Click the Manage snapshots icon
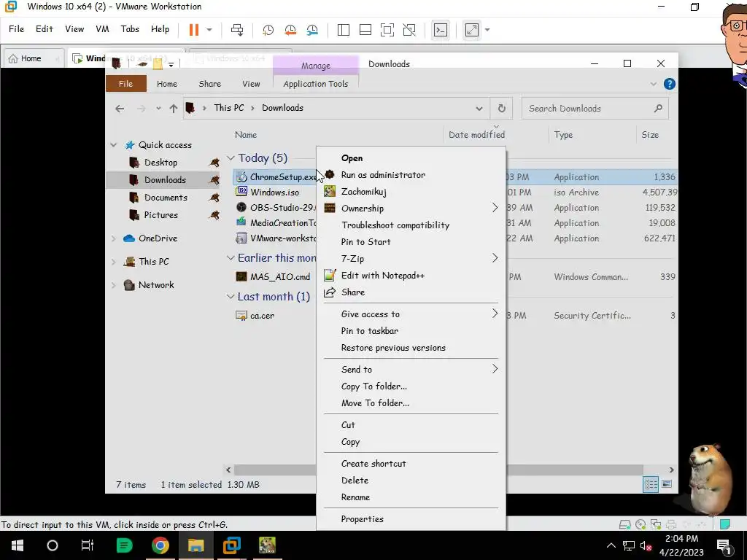The image size is (747, 560). point(312,29)
